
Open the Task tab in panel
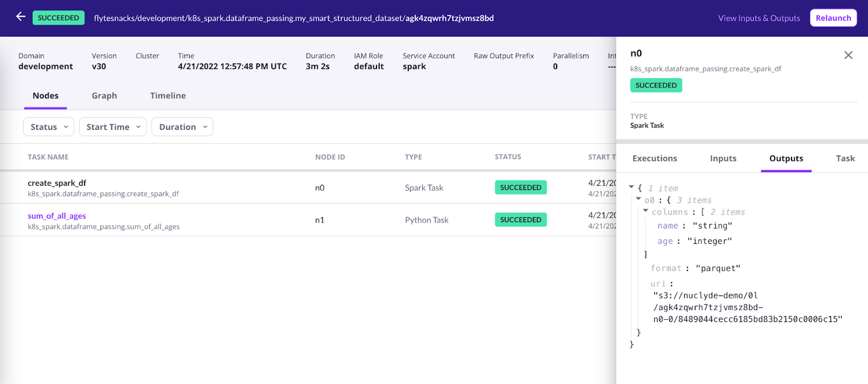845,159
